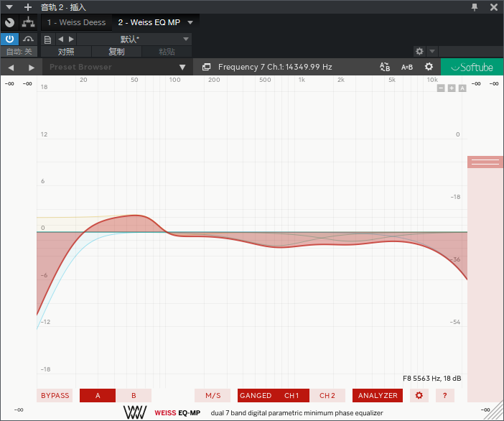This screenshot has height=421, width=504.
Task: Click the window detach icon beside Frequency
Action: pos(206,67)
